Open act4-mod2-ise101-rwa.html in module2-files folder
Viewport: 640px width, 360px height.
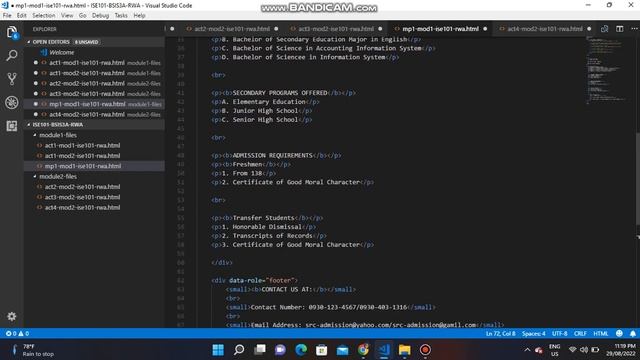point(82,208)
